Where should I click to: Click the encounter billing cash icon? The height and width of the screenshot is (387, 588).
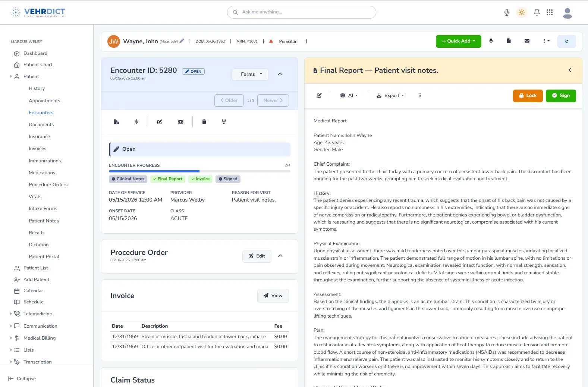tap(180, 122)
